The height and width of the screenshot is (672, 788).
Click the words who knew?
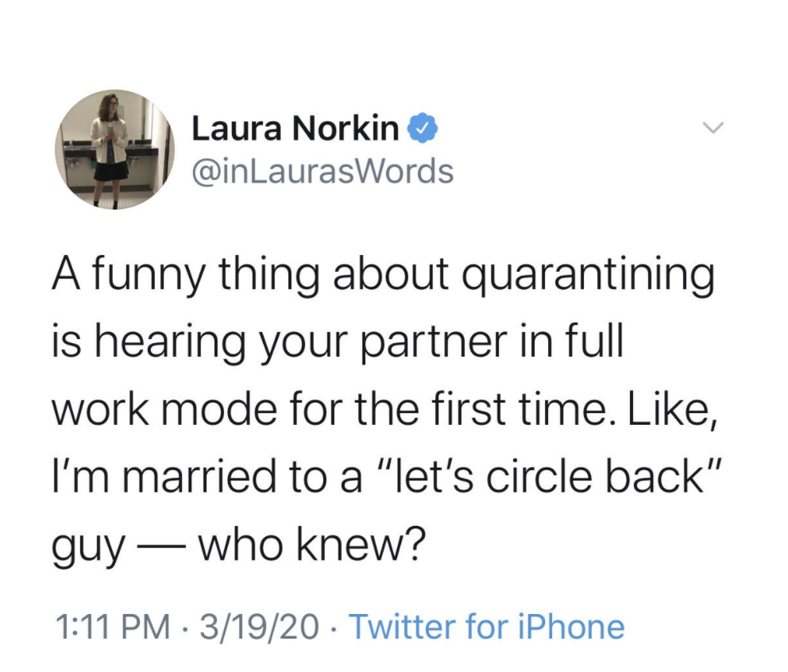(311, 544)
